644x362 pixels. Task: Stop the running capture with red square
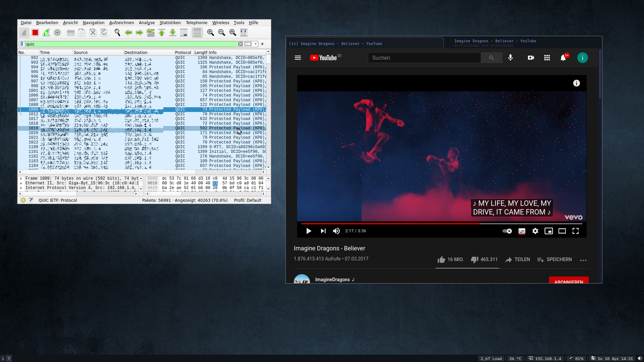[35, 33]
